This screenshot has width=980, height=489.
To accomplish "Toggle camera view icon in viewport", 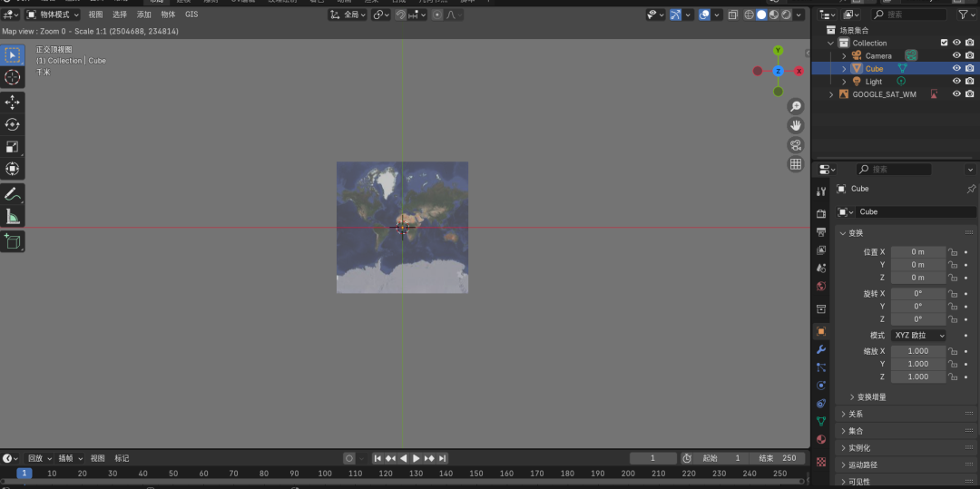I will click(x=796, y=145).
